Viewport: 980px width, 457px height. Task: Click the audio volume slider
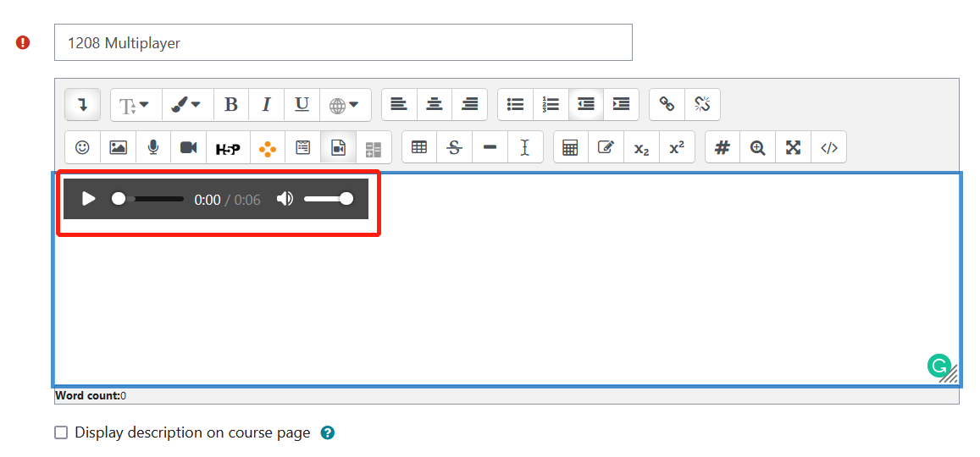tap(328, 199)
